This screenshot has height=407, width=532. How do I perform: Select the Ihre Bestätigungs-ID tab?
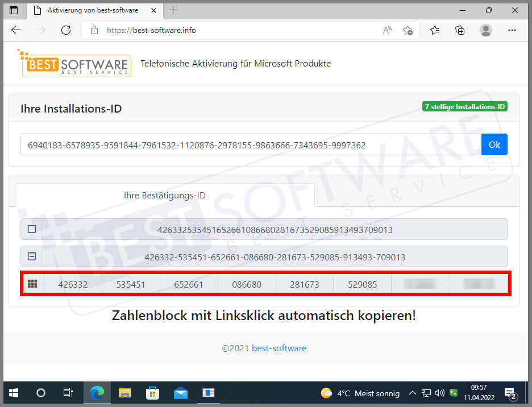coord(164,196)
